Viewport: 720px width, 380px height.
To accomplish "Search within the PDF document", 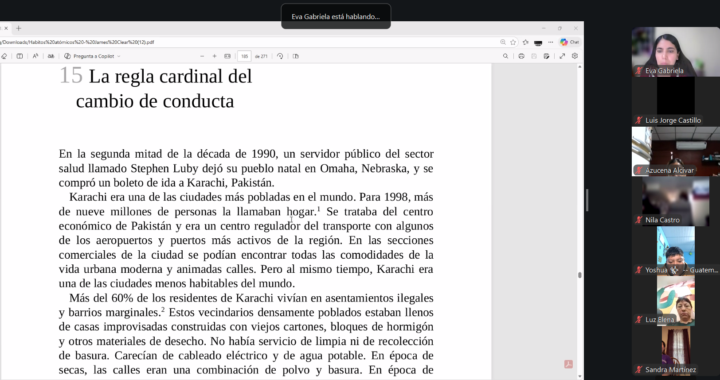I will click(506, 56).
